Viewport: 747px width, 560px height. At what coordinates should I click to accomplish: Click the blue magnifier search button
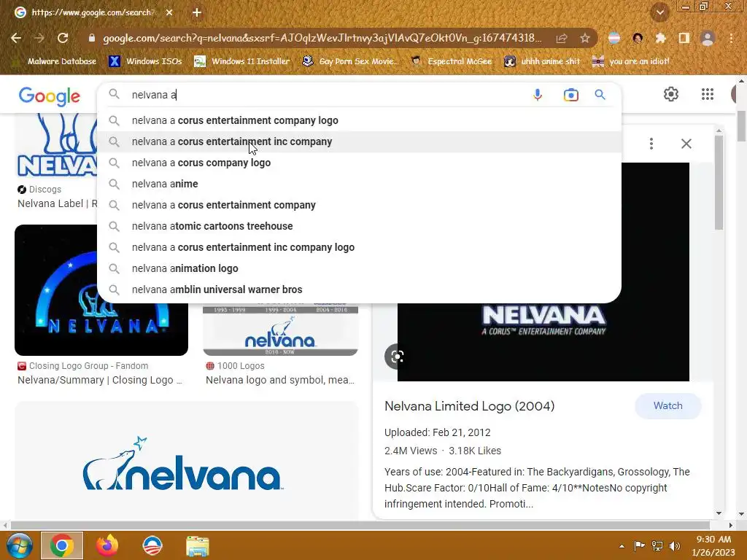(600, 95)
